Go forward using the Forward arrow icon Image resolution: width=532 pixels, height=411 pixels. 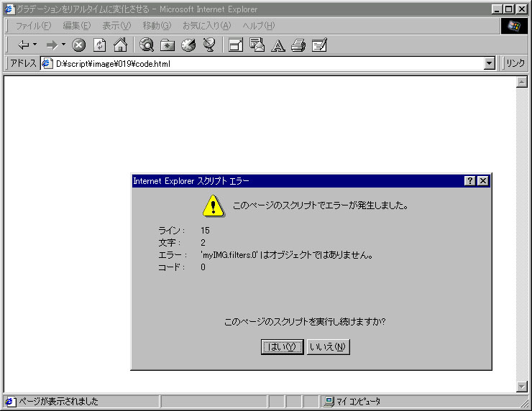coord(52,45)
